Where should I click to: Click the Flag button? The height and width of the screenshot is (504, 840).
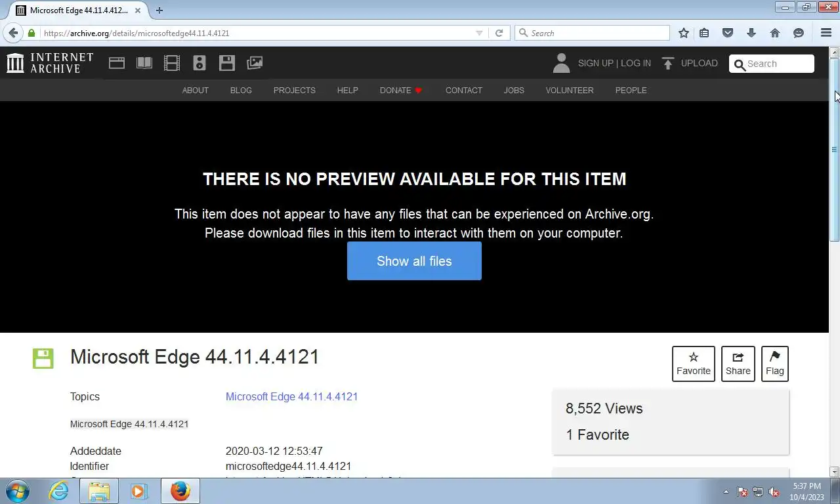(775, 364)
